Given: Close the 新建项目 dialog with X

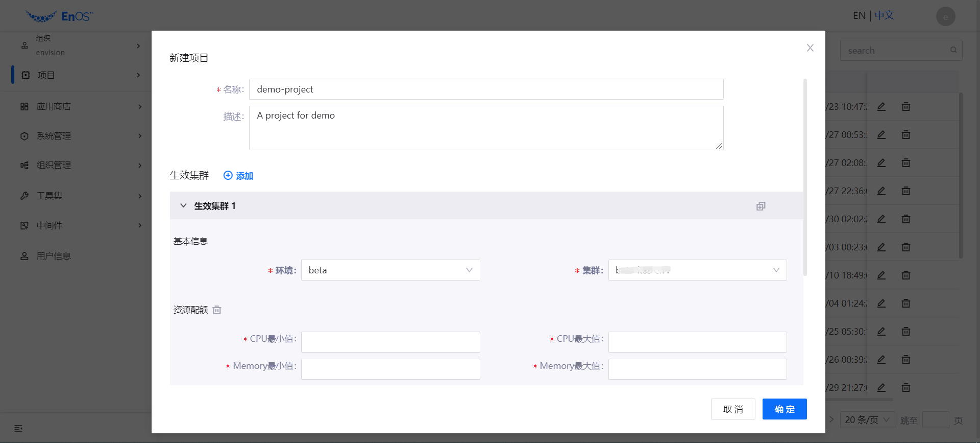Looking at the screenshot, I should [x=810, y=48].
